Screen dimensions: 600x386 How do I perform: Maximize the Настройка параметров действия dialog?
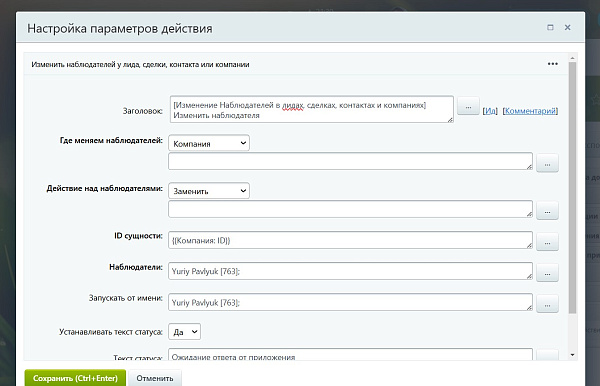(x=550, y=27)
